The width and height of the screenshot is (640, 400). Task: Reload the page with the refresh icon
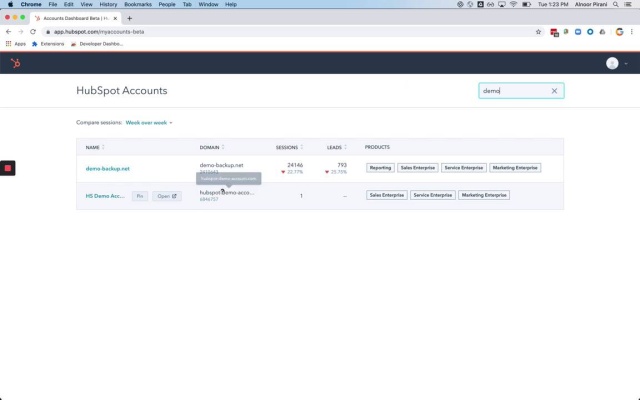click(33, 32)
